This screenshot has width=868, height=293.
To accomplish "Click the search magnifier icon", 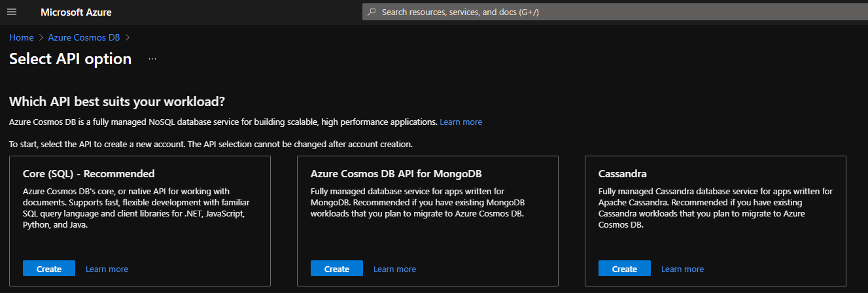I will coord(372,12).
